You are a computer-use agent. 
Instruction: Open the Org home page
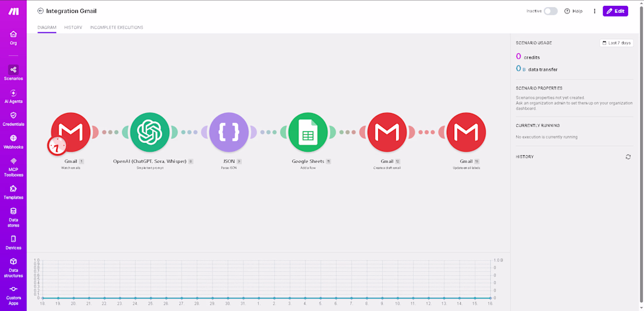(x=13, y=37)
